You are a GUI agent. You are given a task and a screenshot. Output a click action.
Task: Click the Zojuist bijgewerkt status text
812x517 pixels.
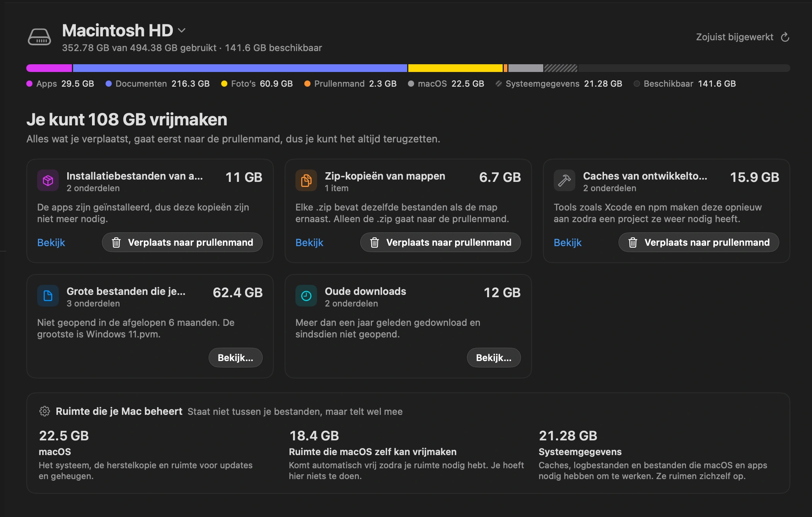735,37
